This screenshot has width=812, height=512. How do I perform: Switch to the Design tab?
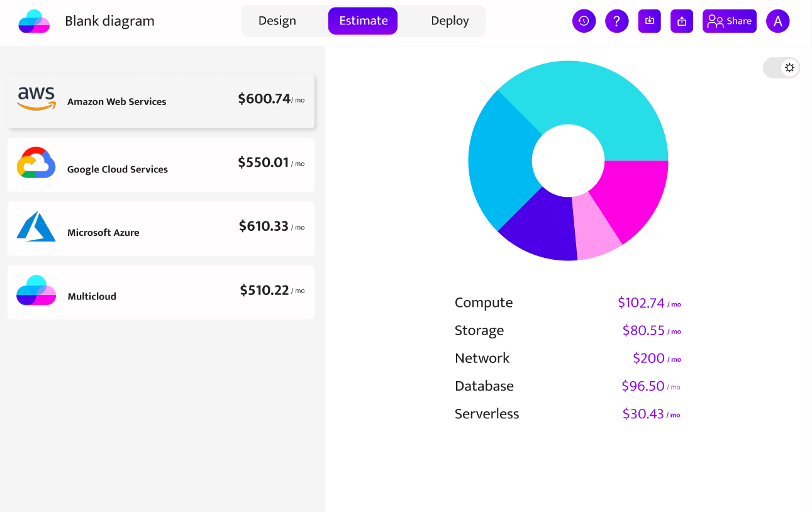[x=277, y=21]
